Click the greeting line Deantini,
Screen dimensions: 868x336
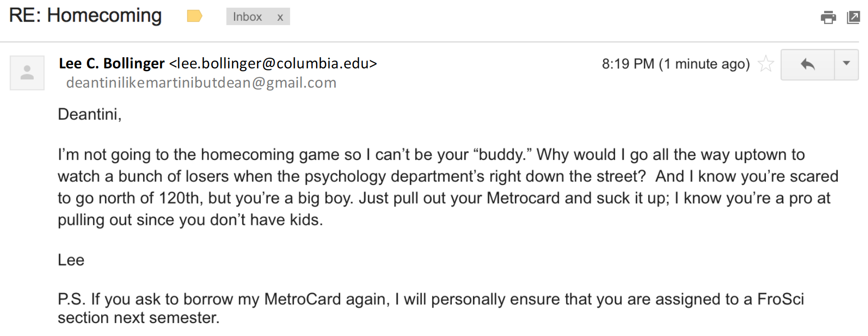tap(90, 114)
